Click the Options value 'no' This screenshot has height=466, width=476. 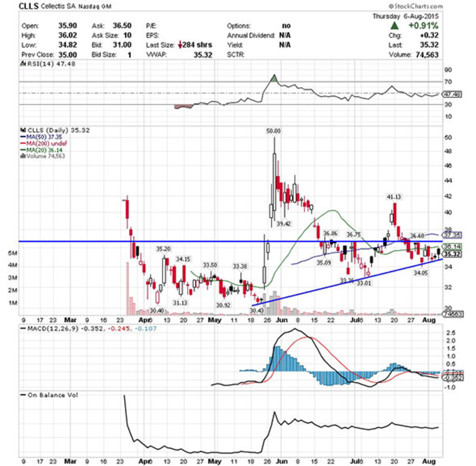286,26
